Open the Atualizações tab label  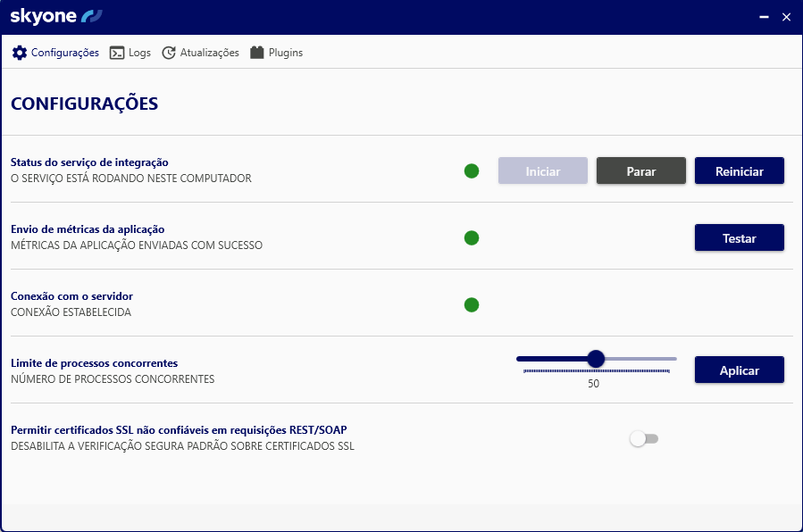[210, 53]
